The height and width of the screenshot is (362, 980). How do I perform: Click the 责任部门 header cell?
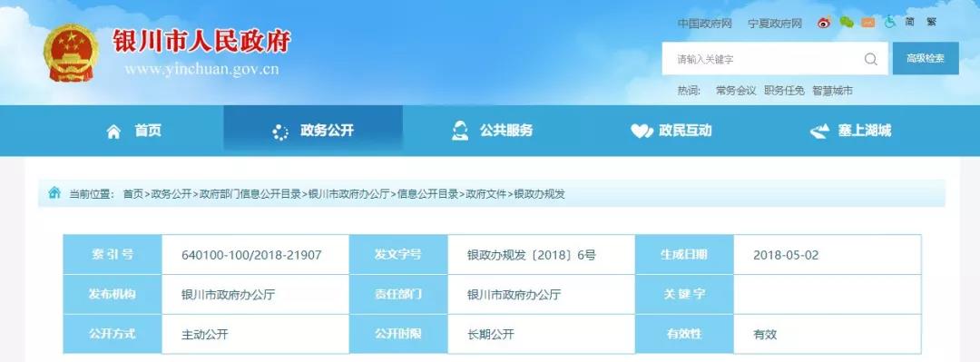[x=398, y=294]
